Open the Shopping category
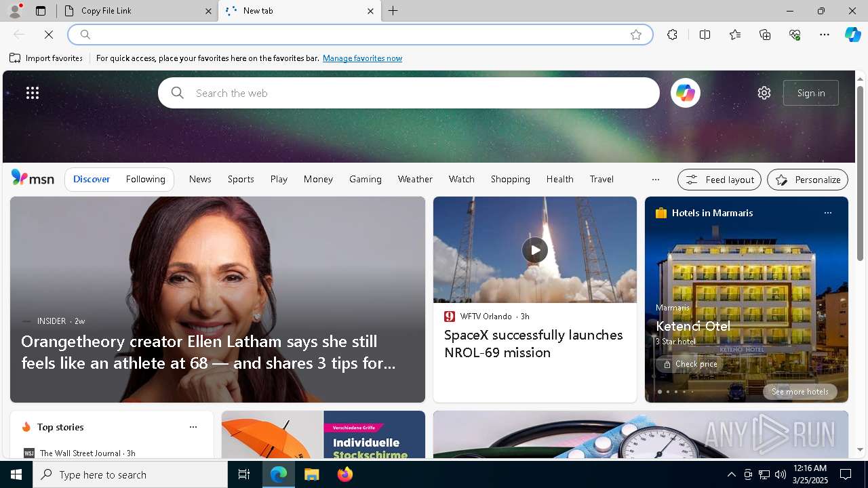 pyautogui.click(x=511, y=179)
